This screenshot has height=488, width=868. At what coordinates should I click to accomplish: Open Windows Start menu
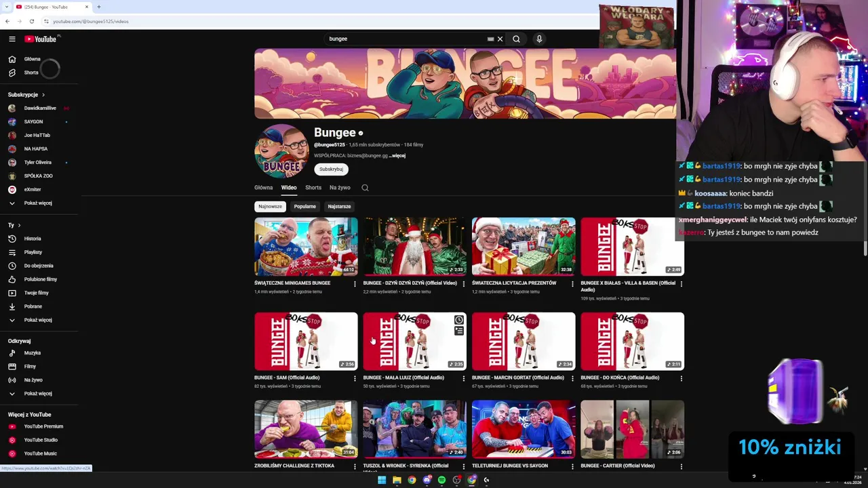coord(382,480)
